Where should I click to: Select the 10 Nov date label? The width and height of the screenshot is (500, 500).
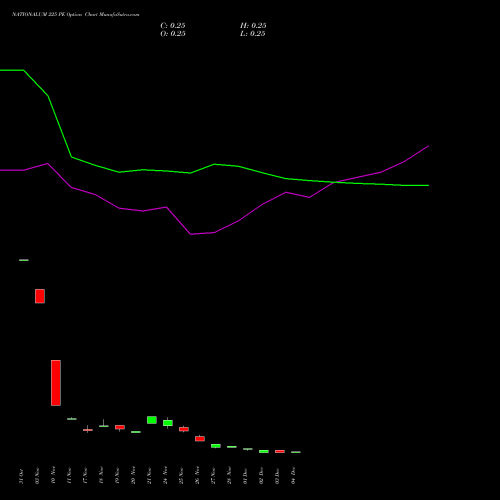click(53, 476)
